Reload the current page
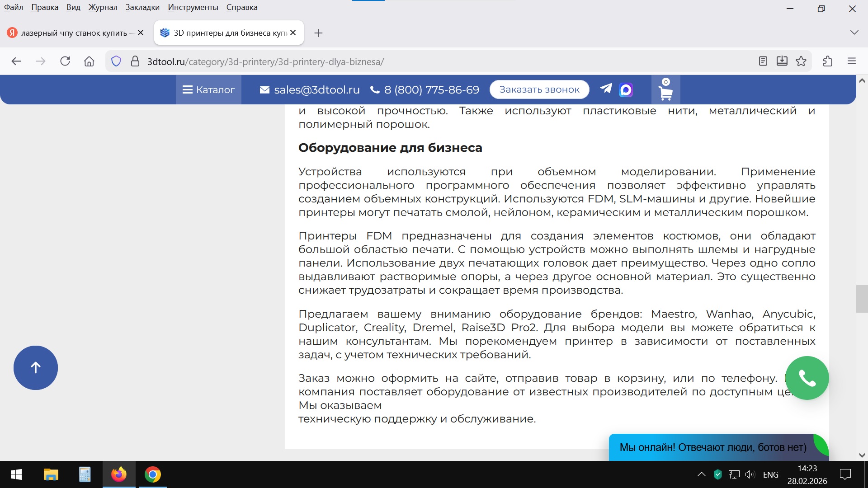This screenshot has width=868, height=488. 65,61
